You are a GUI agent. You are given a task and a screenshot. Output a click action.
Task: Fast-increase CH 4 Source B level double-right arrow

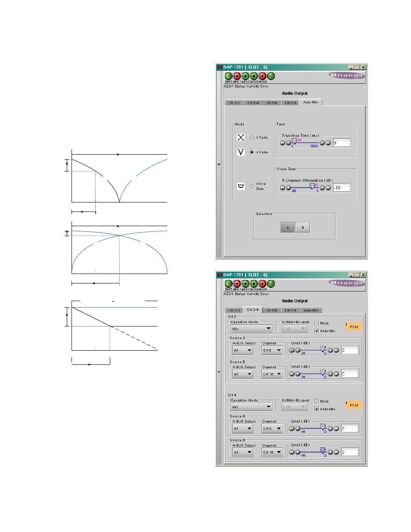click(336, 452)
